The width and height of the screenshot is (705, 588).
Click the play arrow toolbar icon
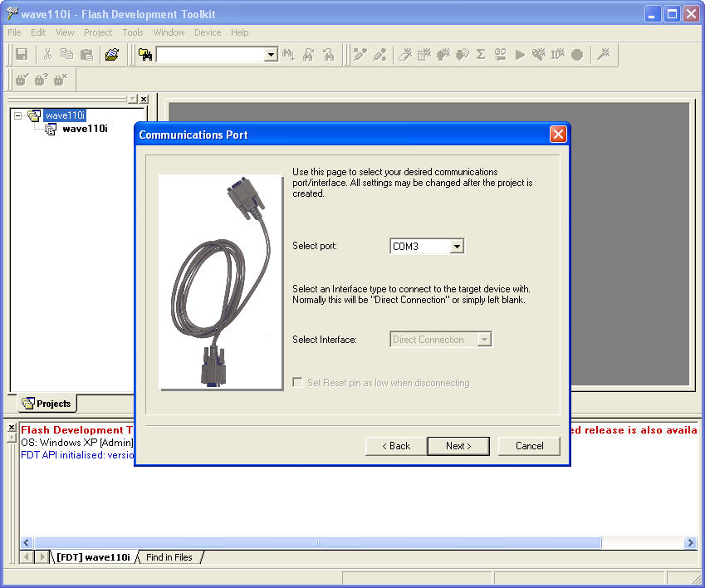click(520, 54)
